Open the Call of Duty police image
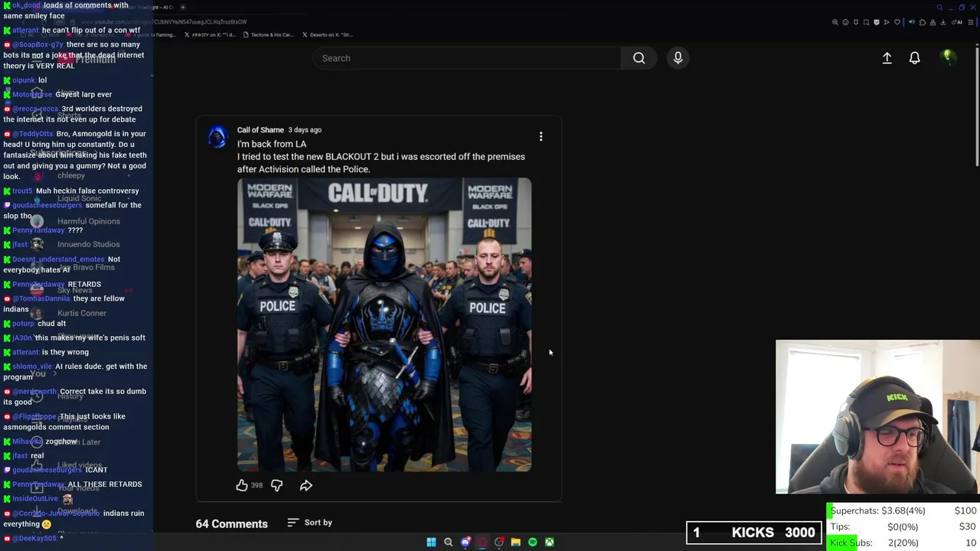Image resolution: width=980 pixels, height=551 pixels. point(384,324)
